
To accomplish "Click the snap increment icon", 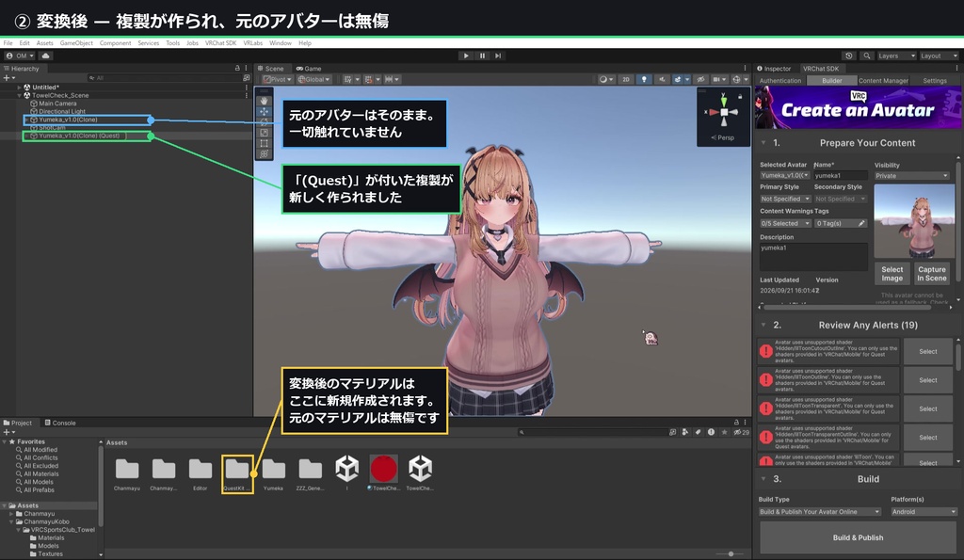I will [x=391, y=79].
